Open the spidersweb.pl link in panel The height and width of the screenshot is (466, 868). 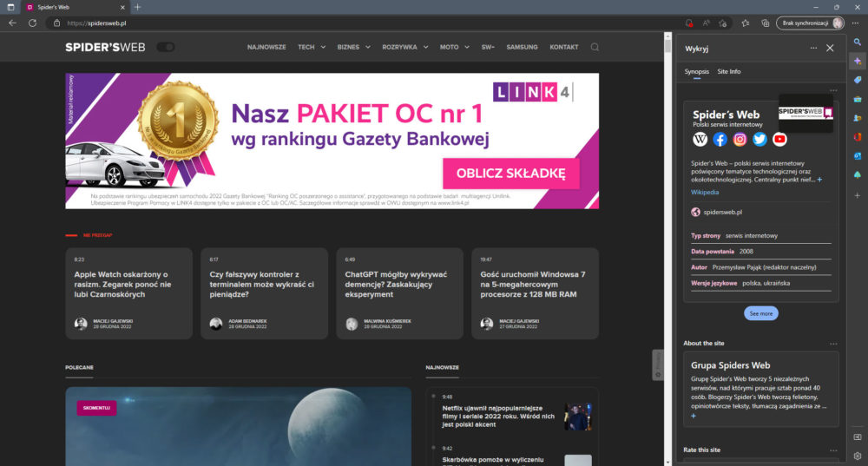click(722, 212)
